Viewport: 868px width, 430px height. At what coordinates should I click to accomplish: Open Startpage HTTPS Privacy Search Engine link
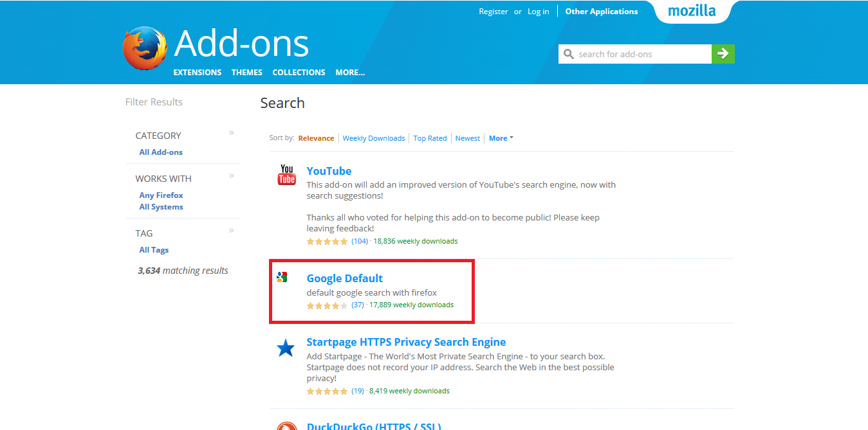[x=406, y=342]
